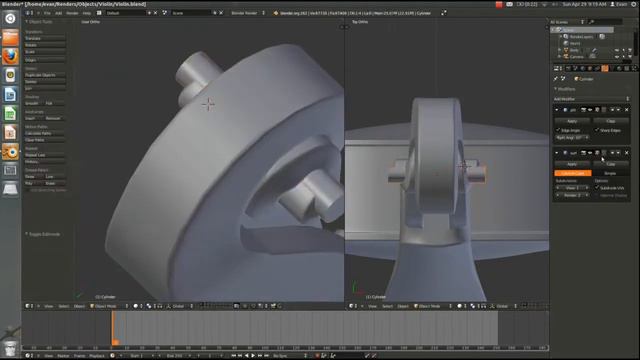
Task: Toggle the Edge Angle checkbox
Action: click(558, 130)
